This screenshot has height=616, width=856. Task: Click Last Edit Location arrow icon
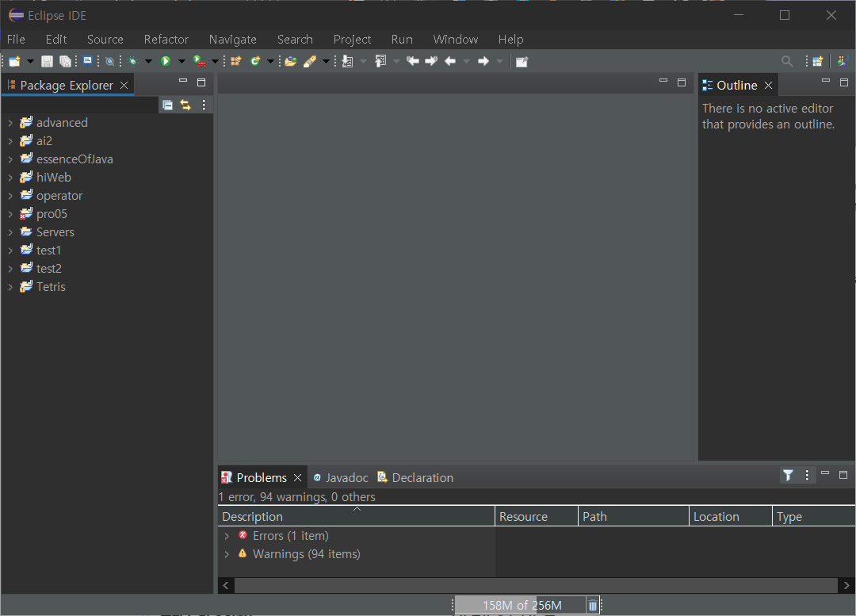click(413, 60)
